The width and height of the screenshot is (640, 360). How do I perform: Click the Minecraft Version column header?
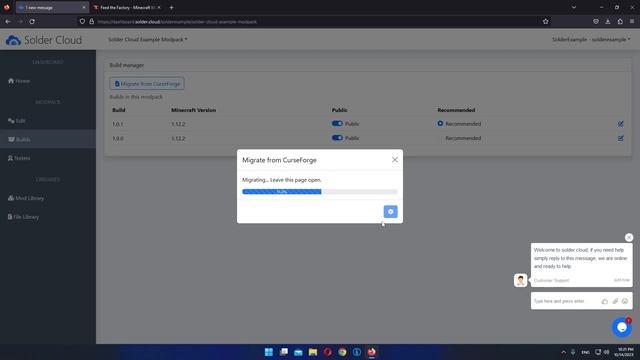pos(193,110)
